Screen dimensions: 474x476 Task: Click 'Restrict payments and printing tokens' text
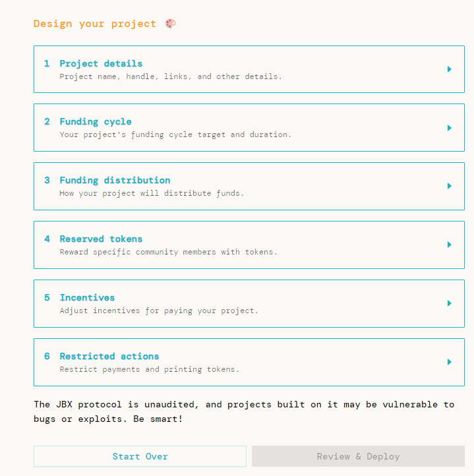(x=150, y=369)
